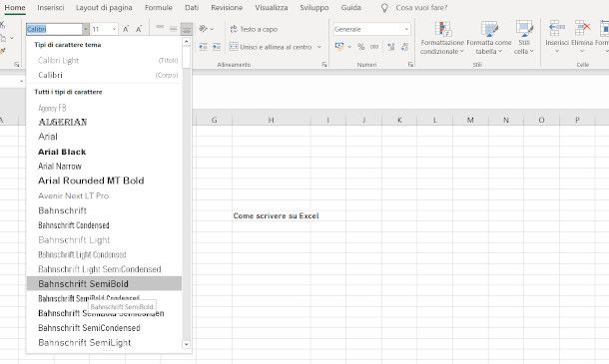Select Arial Rounded MT Bold font
Screen dimensions: 609x364
(104, 181)
